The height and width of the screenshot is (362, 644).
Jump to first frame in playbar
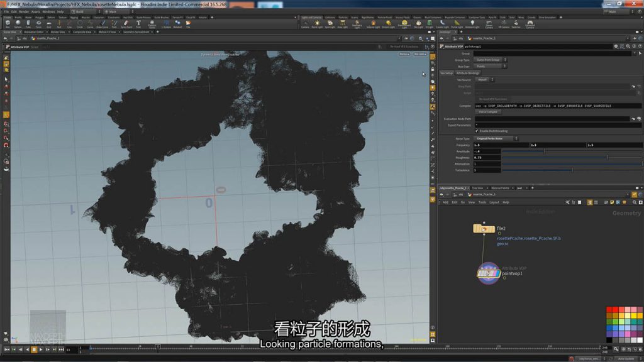7,349
